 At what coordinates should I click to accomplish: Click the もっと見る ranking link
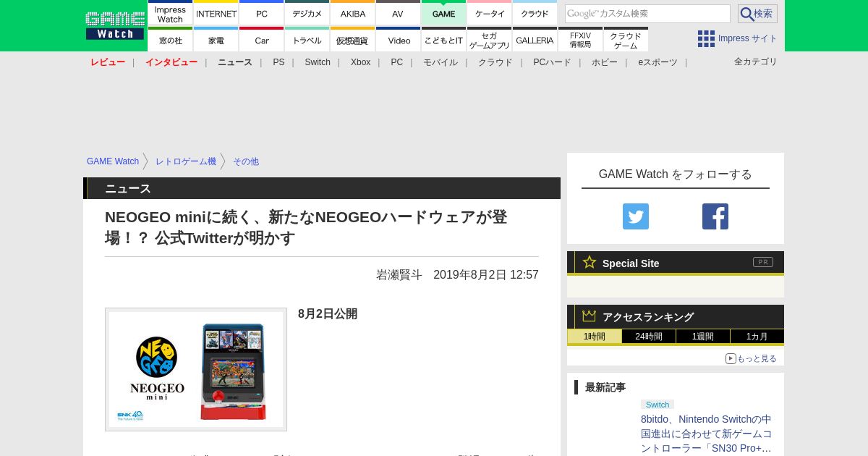tap(751, 358)
